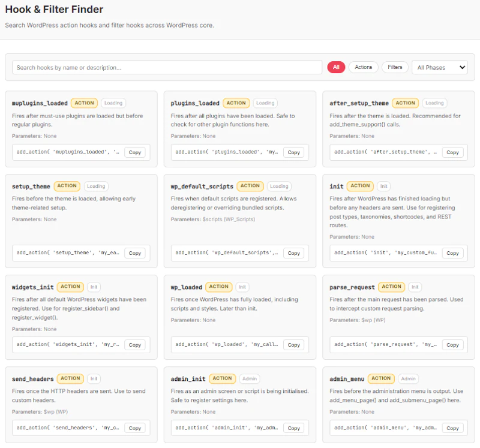480x448 pixels.
Task: Click Admin phase tag on admin_menu card
Action: coord(409,378)
